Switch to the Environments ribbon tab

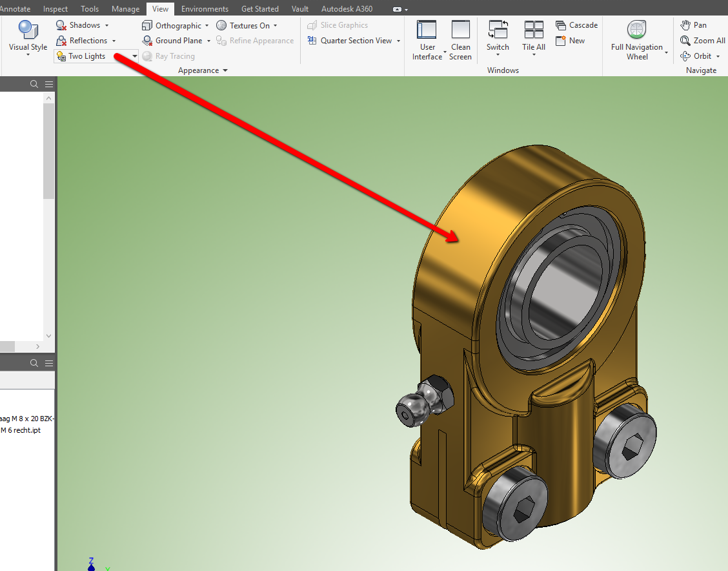(205, 8)
